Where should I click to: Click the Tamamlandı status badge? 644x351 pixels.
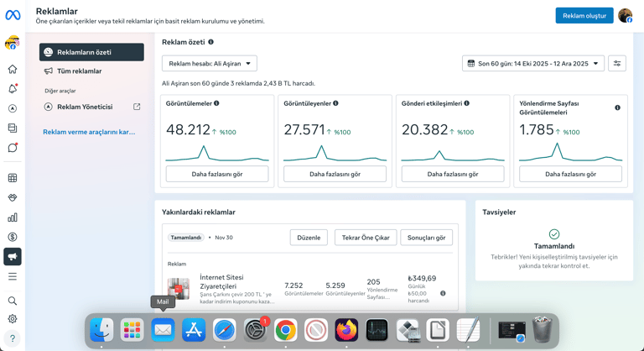pos(186,238)
